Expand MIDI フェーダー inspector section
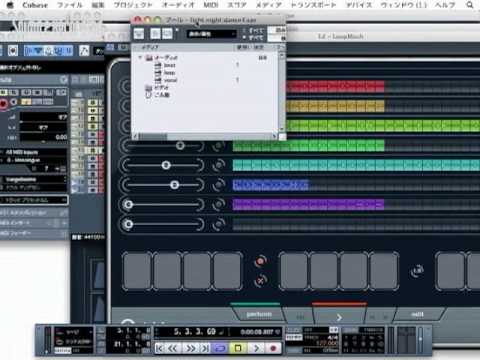The height and width of the screenshot is (360, 480). (x=33, y=233)
